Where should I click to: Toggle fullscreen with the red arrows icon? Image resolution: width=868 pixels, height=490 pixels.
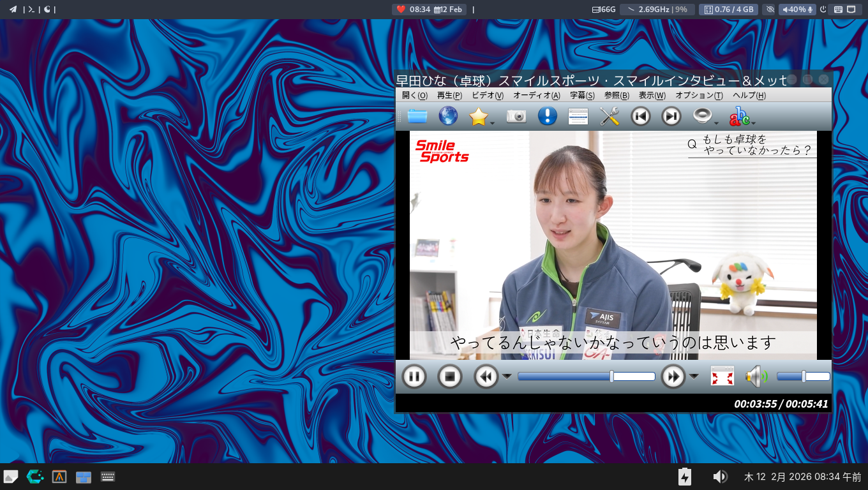(x=722, y=376)
